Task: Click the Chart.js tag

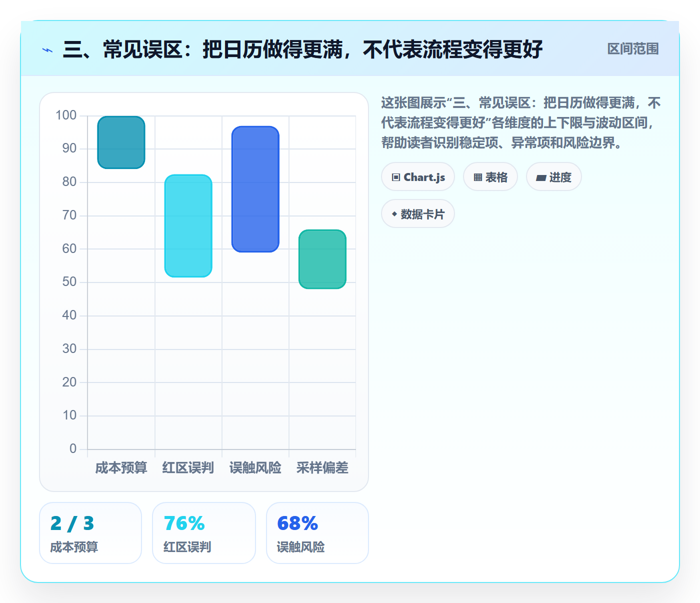Action: (418, 177)
